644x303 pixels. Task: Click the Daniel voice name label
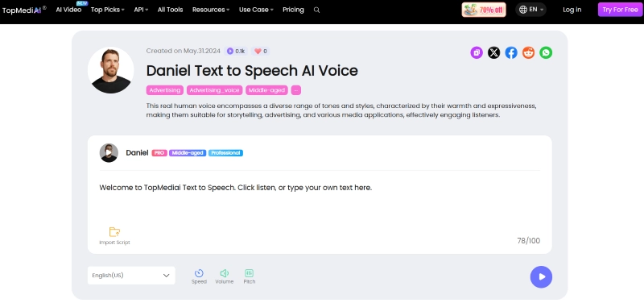137,153
